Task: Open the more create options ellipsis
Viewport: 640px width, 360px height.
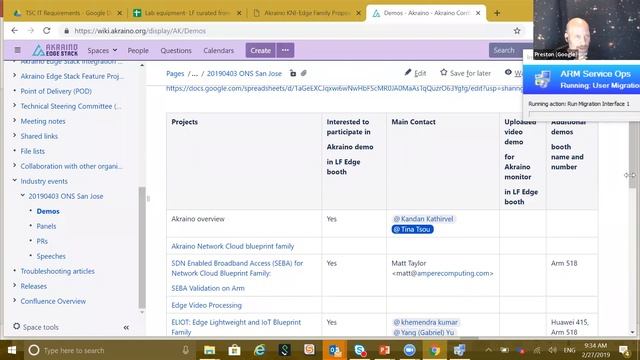Action: 285,50
